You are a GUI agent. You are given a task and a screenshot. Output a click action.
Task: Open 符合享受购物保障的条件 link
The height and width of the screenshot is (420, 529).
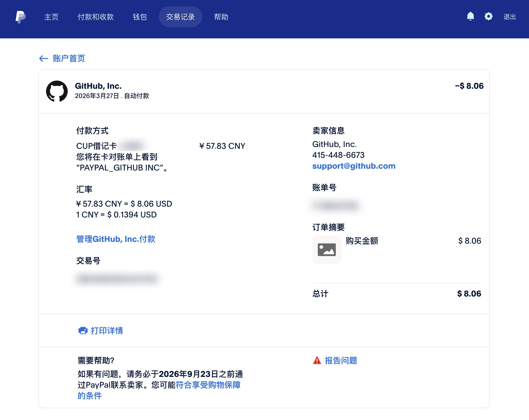pyautogui.click(x=208, y=385)
